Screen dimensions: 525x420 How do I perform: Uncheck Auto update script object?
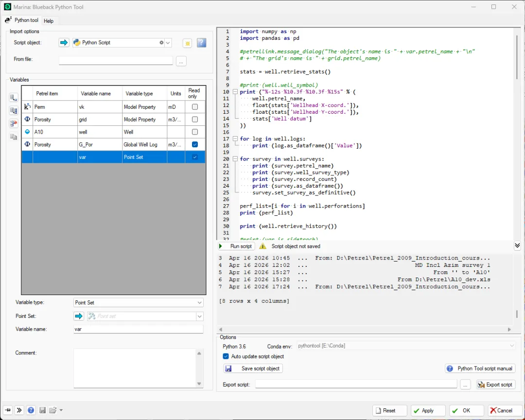tap(226, 356)
